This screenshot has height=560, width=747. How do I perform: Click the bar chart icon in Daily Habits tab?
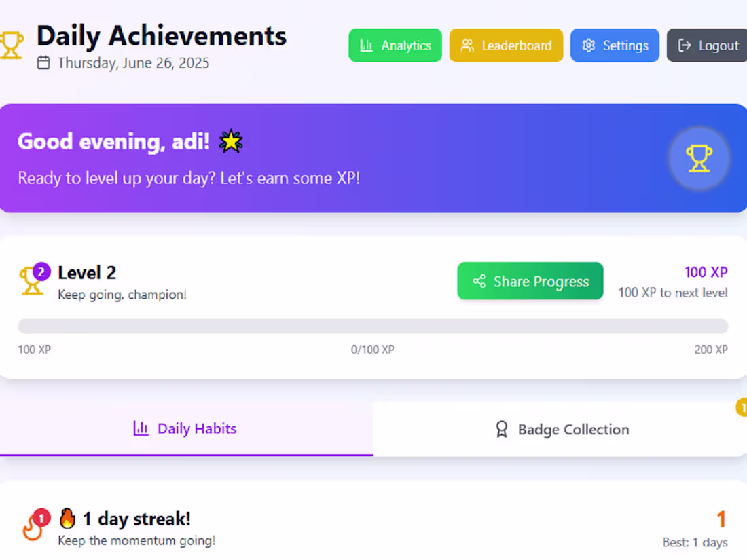coord(141,428)
